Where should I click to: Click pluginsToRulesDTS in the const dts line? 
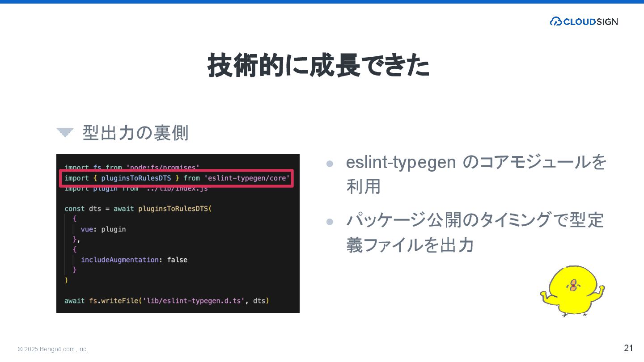(x=174, y=208)
